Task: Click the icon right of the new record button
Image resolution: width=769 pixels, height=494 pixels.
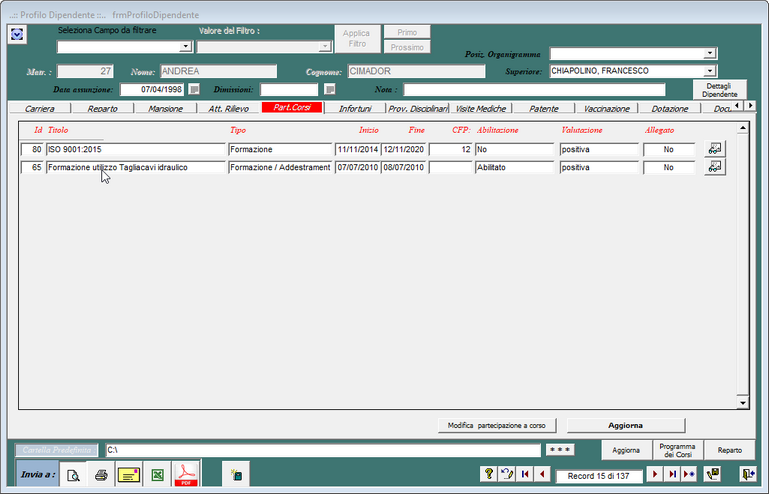Action: (713, 474)
